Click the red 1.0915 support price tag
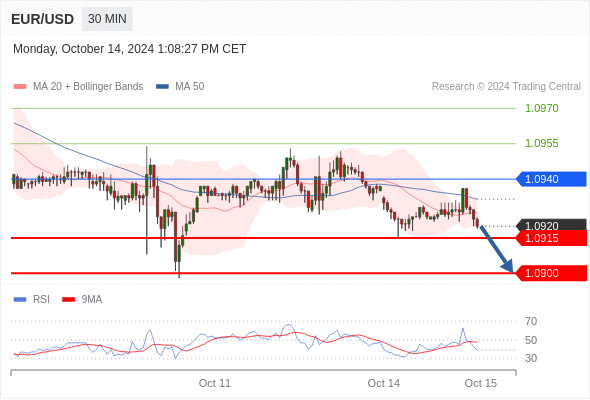This screenshot has width=590, height=400. pos(551,238)
